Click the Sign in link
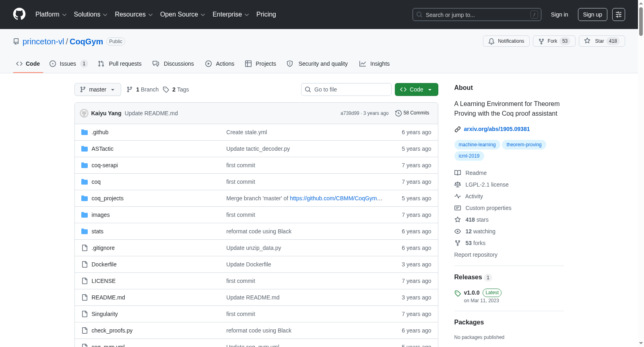The height and width of the screenshot is (347, 644). coord(559,15)
